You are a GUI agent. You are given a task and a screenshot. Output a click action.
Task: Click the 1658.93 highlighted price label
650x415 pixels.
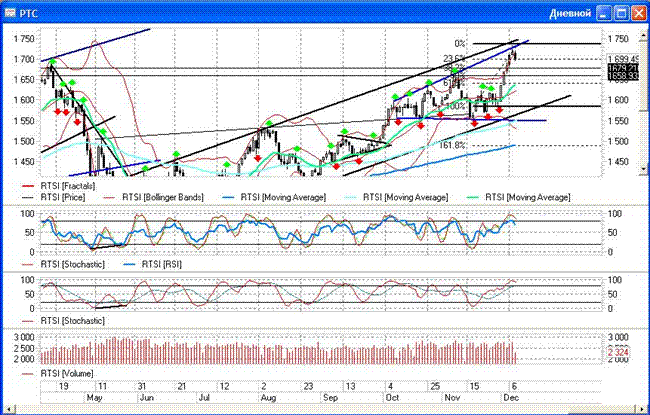point(624,75)
